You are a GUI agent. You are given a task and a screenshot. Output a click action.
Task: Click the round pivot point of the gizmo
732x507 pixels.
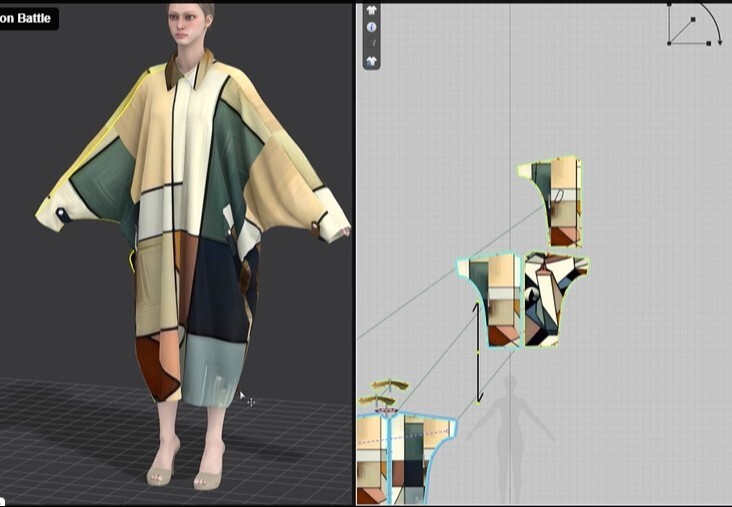(669, 43)
